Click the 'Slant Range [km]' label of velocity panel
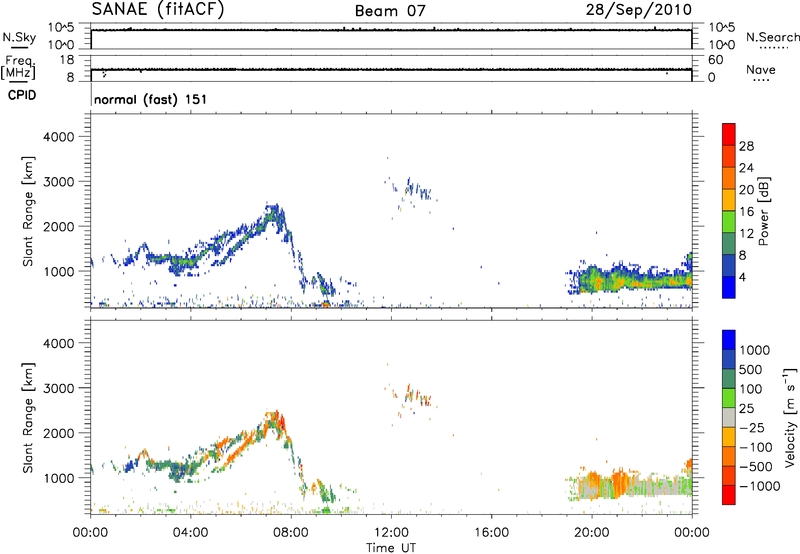Screen dimensions: 800x554 point(28,418)
